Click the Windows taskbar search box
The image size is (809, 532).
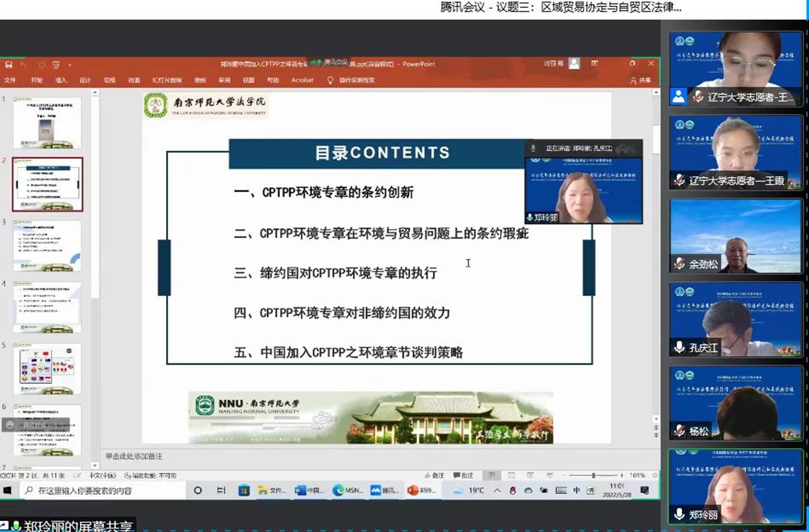click(x=102, y=491)
